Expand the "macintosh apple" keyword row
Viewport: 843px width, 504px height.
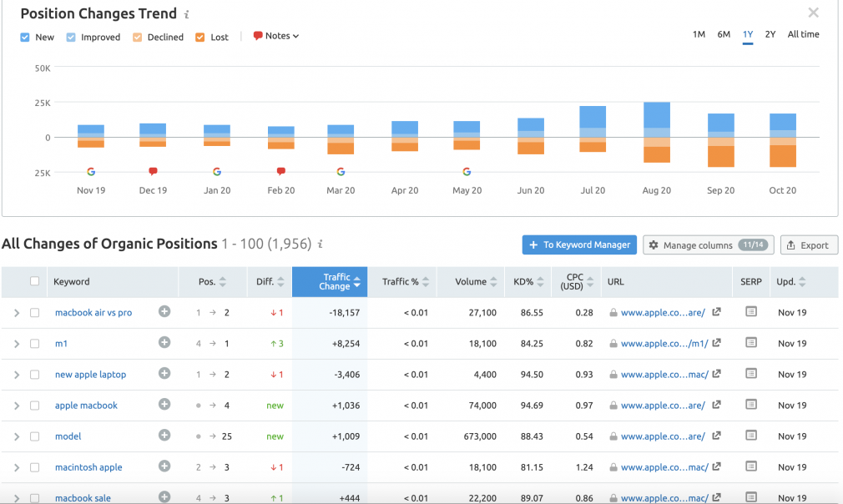pos(17,467)
